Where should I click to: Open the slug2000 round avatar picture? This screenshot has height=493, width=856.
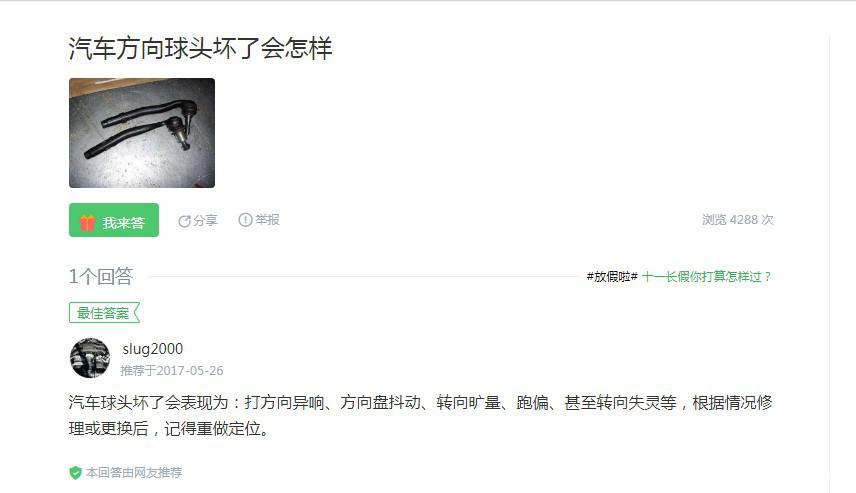[90, 358]
